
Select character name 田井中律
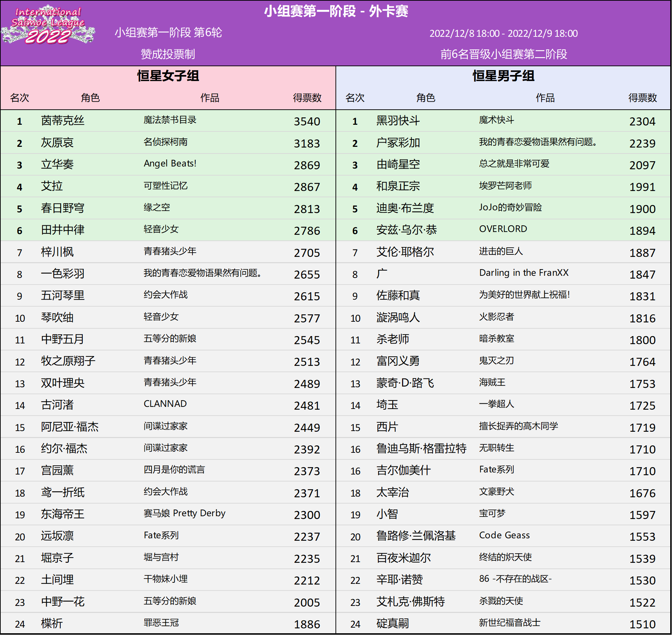click(x=63, y=230)
